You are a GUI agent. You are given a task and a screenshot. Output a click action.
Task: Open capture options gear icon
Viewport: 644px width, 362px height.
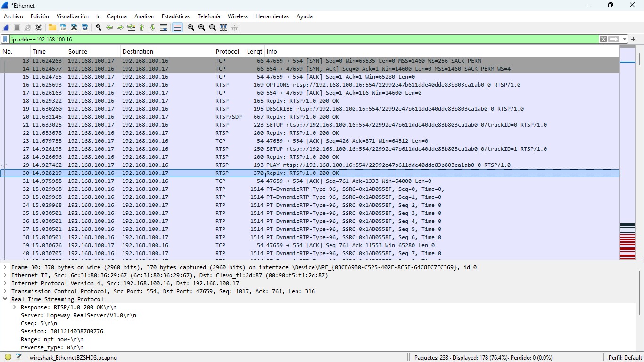pyautogui.click(x=39, y=27)
